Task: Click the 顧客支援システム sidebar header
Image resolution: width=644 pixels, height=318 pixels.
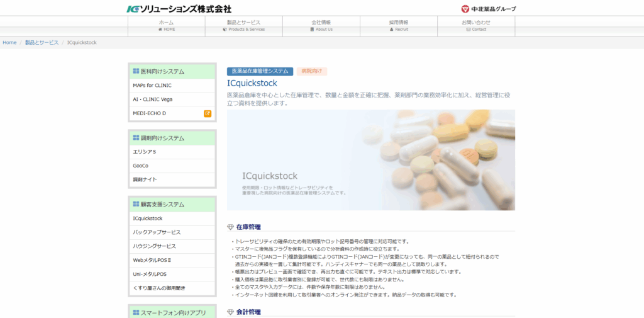Action: (x=172, y=205)
